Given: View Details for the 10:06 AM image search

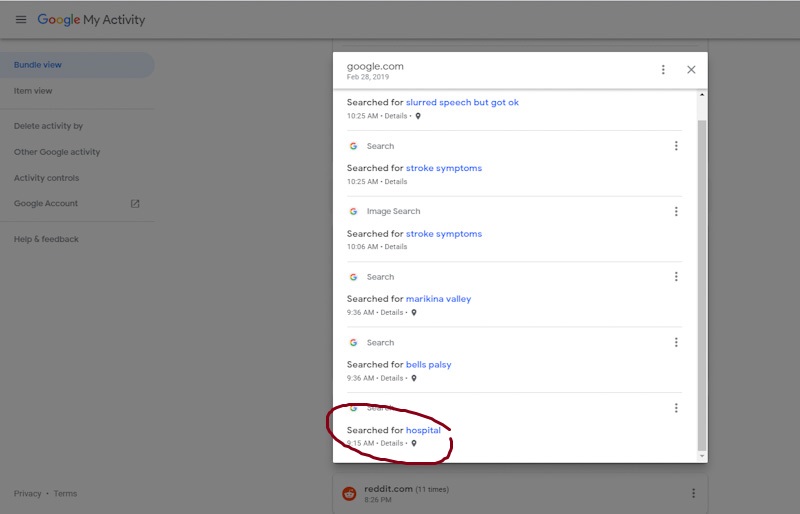Looking at the screenshot, I should [x=396, y=247].
